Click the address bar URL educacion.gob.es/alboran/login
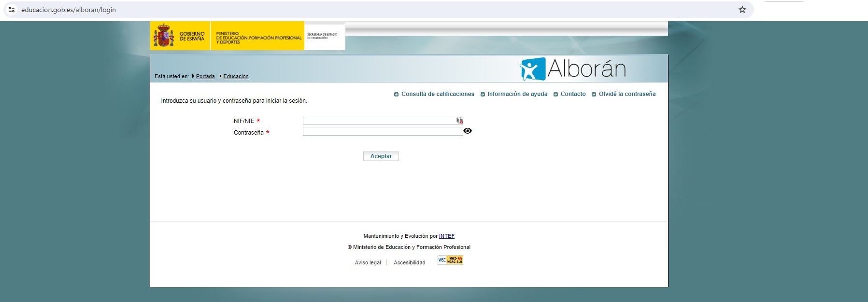Viewport: 868px width, 302px height. 69,10
